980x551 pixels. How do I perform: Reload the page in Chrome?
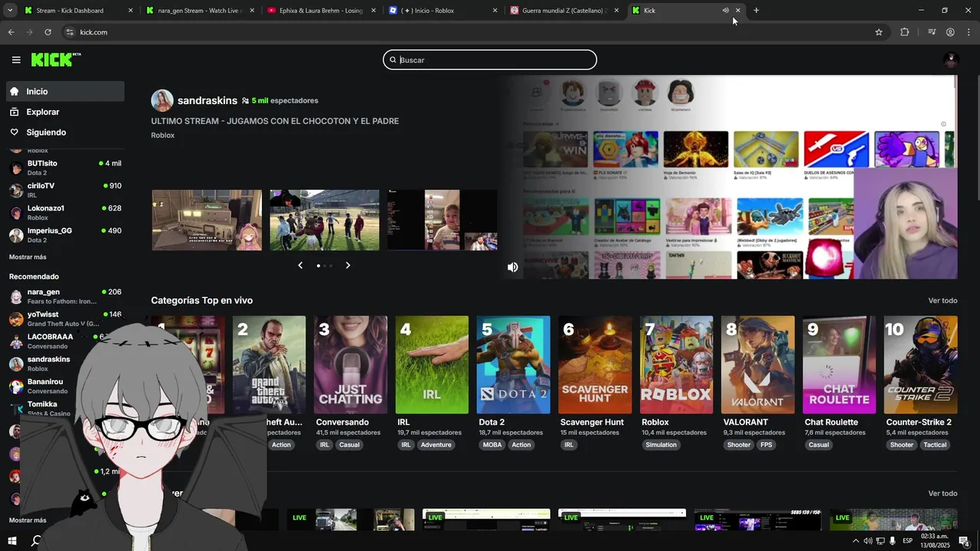(47, 32)
